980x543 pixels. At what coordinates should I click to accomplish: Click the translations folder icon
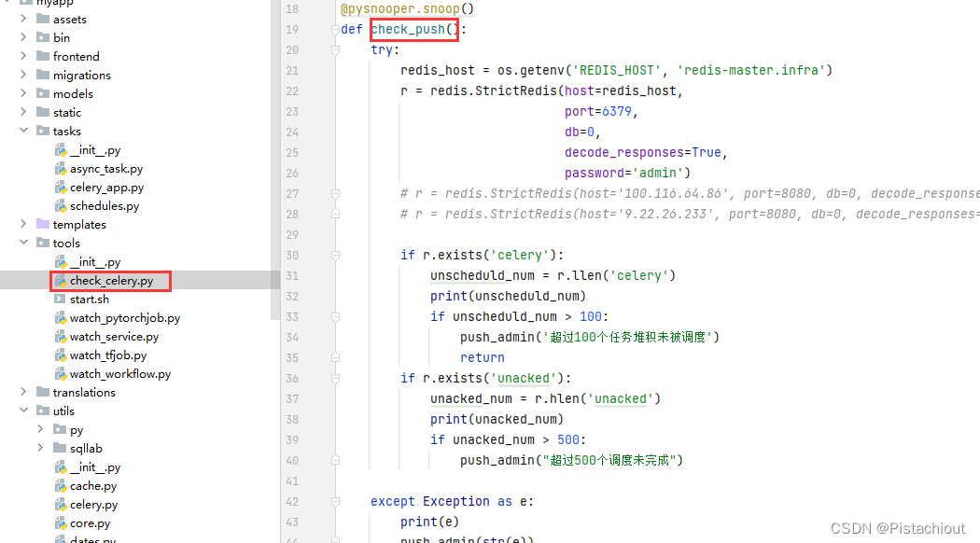click(43, 392)
